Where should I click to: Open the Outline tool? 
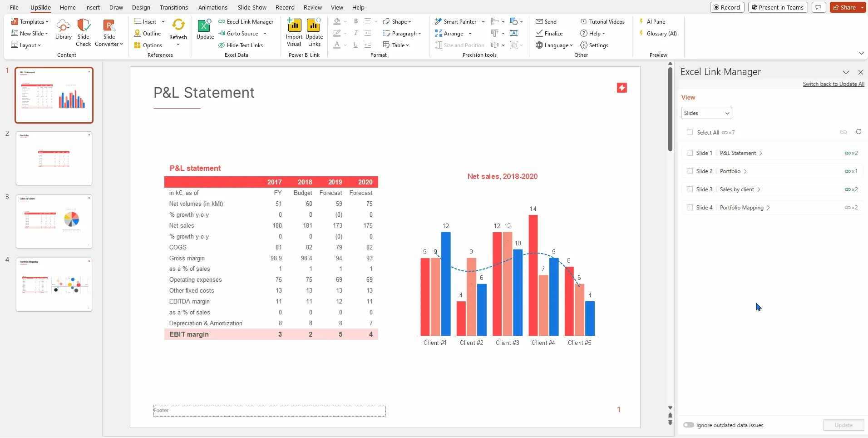pos(148,34)
